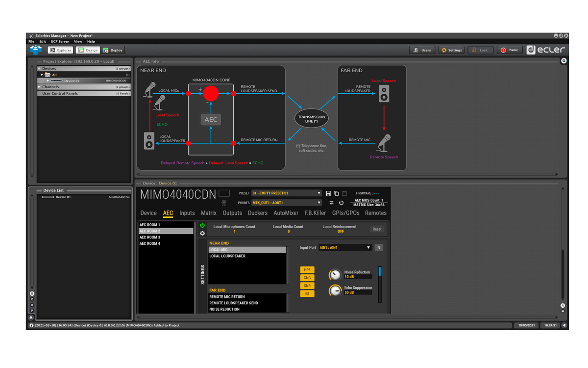This screenshot has width=588, height=368.
Task: Collapse the Devices group
Action: point(40,69)
